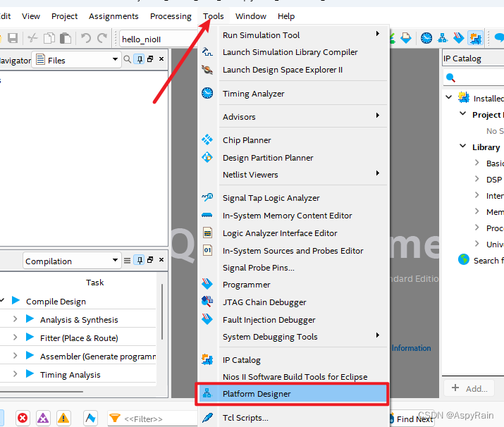The height and width of the screenshot is (427, 504).
Task: Expand Timing Analysis task
Action: (15, 374)
